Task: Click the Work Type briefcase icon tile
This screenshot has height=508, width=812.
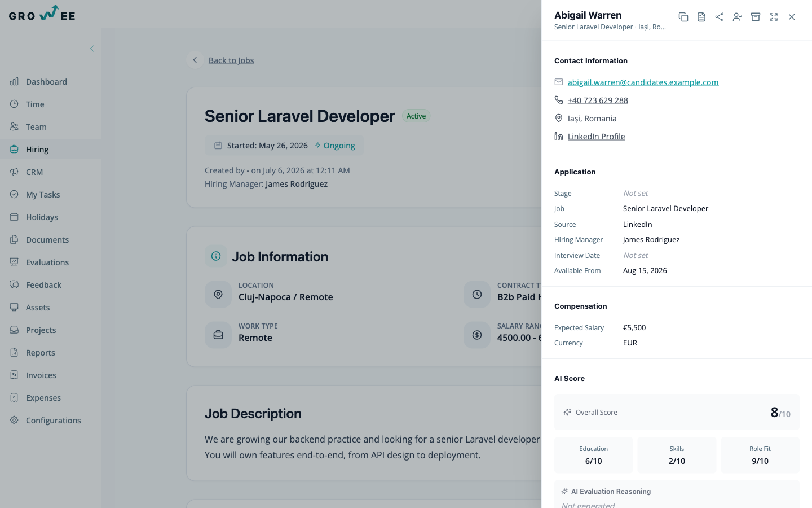Action: pyautogui.click(x=218, y=335)
